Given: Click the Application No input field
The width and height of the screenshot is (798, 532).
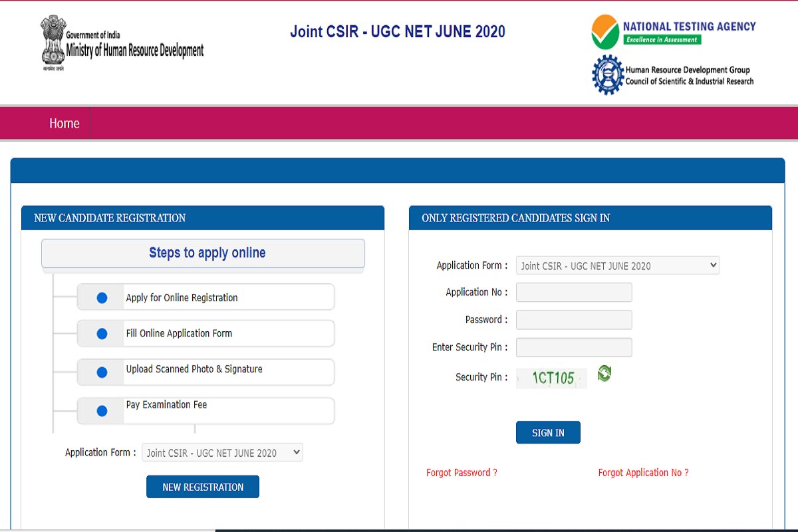Looking at the screenshot, I should [574, 293].
